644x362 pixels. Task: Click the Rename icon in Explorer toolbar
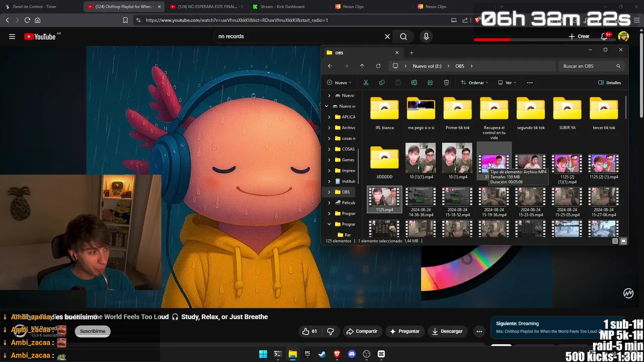(414, 82)
